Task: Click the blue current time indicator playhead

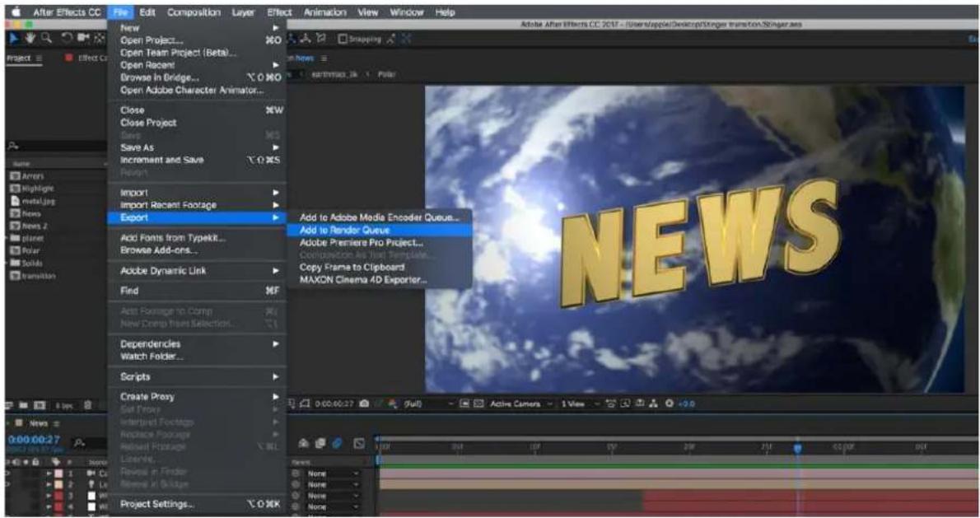Action: coord(797,448)
